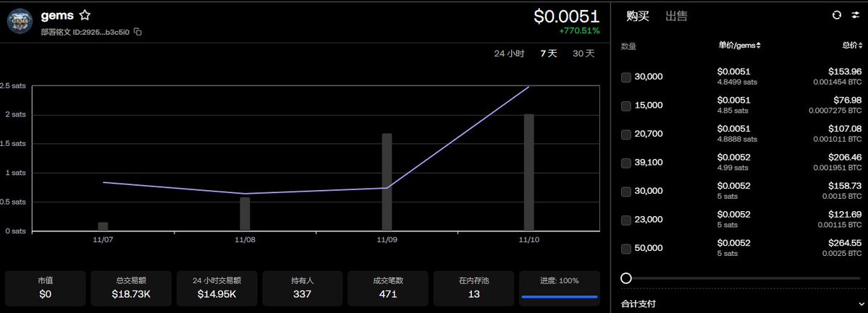Click the $206.46 total price
Screen dimensions: 868x313
click(846, 157)
